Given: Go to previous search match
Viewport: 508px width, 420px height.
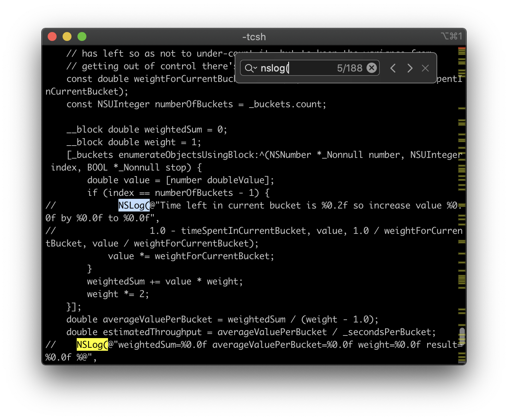Looking at the screenshot, I should click(x=393, y=68).
